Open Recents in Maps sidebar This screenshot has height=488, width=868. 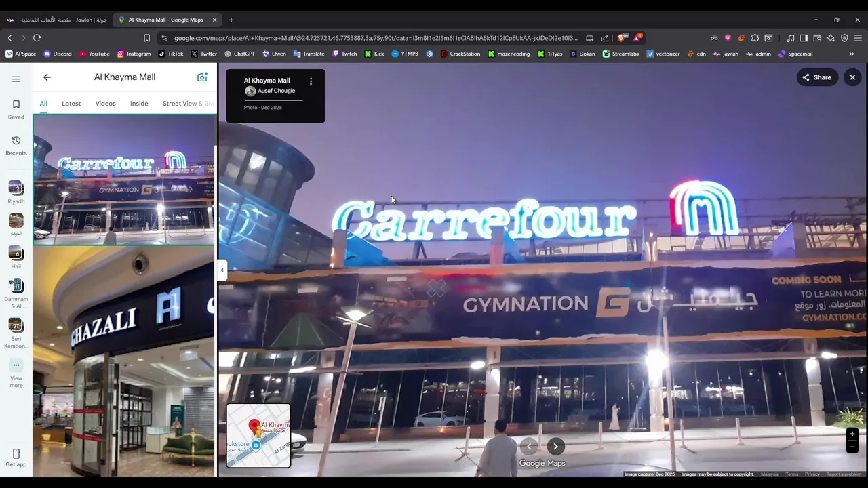(x=16, y=145)
